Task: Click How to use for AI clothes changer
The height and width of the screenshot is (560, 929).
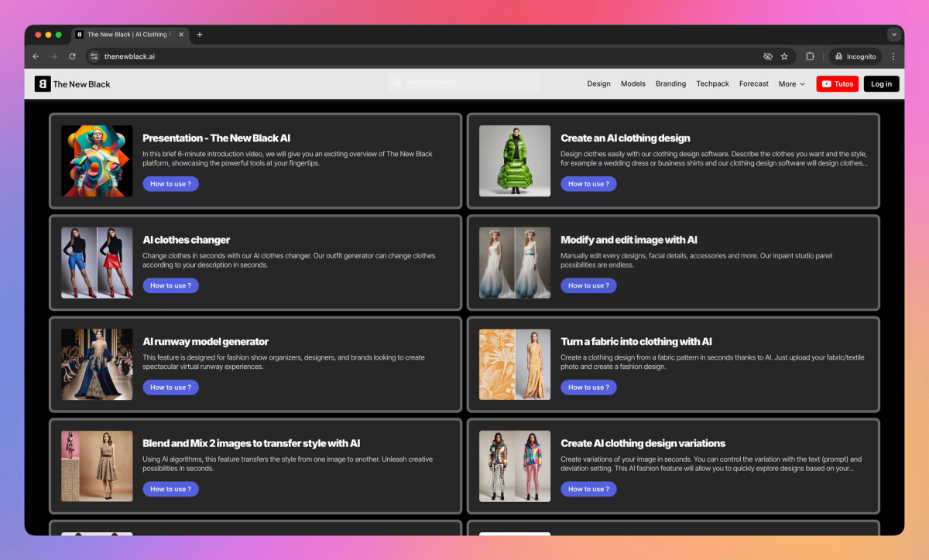Action: (170, 285)
